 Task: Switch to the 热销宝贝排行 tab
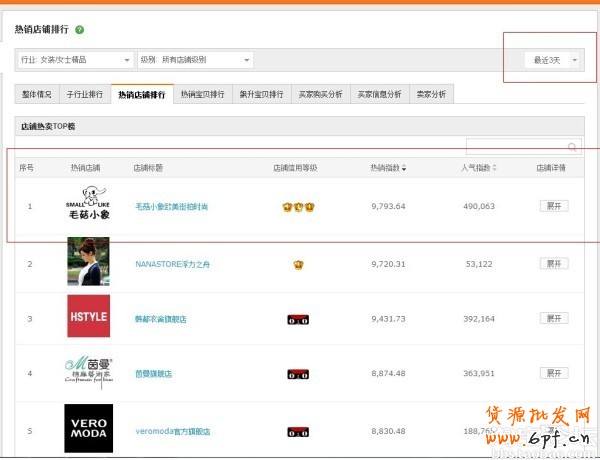[x=203, y=94]
